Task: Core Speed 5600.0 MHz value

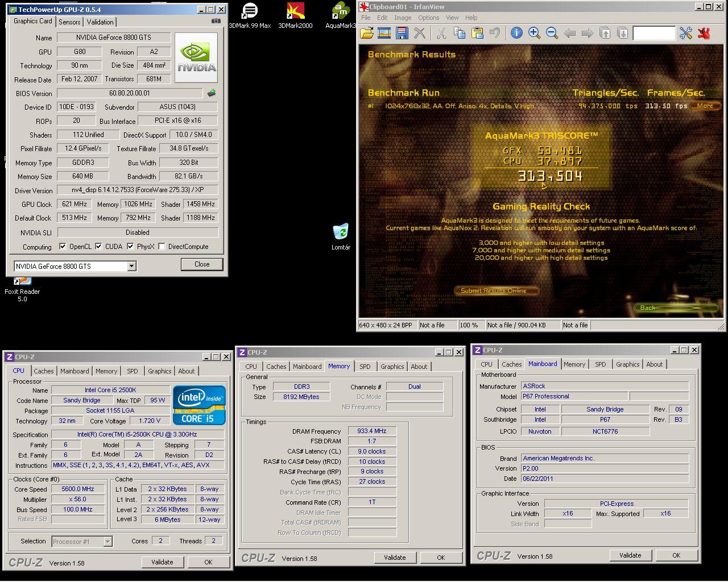Action: click(x=78, y=489)
